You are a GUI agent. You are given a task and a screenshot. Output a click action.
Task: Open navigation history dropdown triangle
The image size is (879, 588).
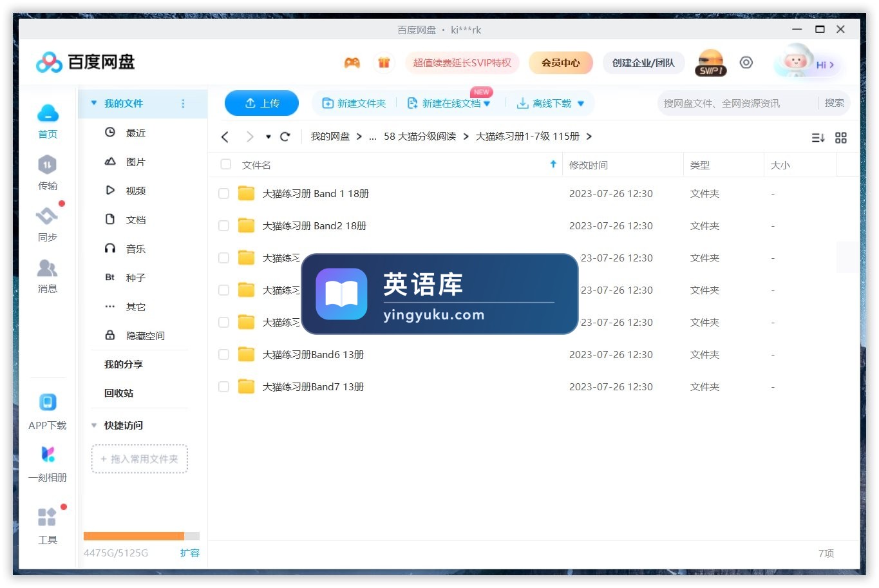coord(269,137)
